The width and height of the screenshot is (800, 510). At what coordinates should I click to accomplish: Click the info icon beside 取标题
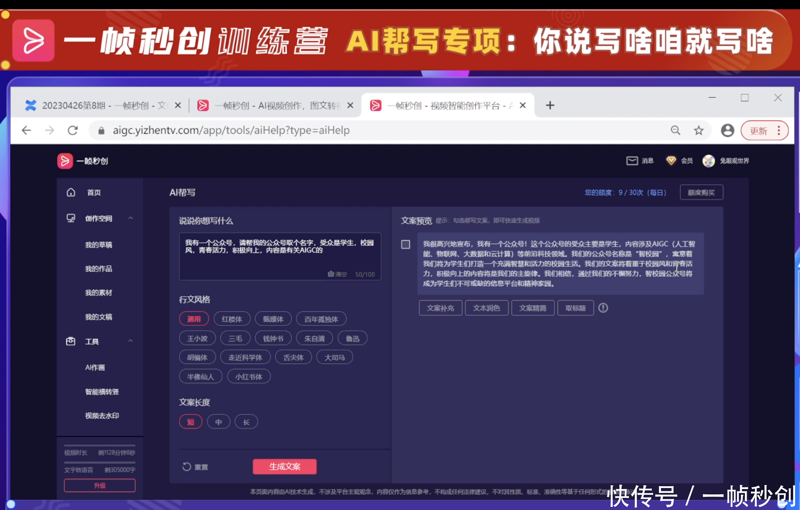[x=603, y=308]
